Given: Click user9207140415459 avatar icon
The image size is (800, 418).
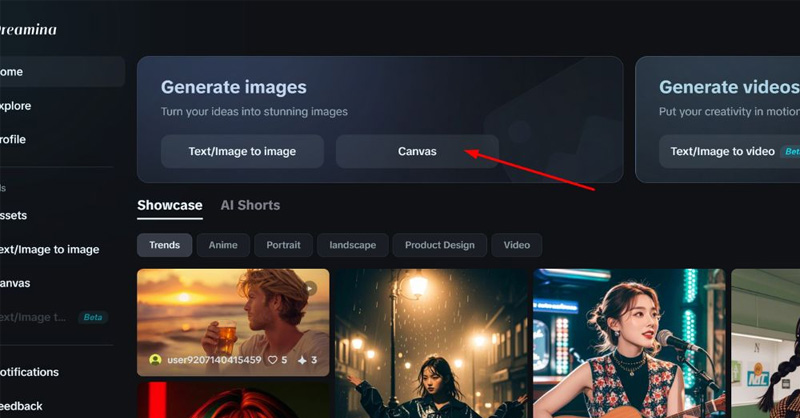Looking at the screenshot, I should tap(155, 360).
